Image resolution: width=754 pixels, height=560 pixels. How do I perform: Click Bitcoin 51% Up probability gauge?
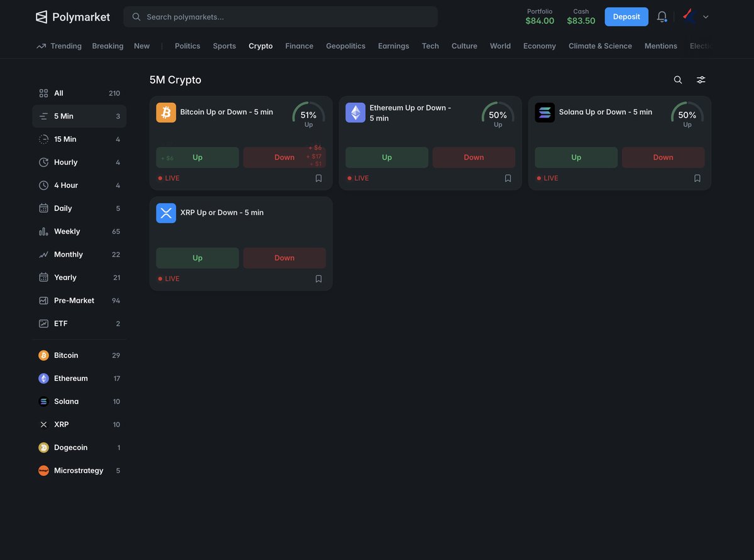(309, 116)
